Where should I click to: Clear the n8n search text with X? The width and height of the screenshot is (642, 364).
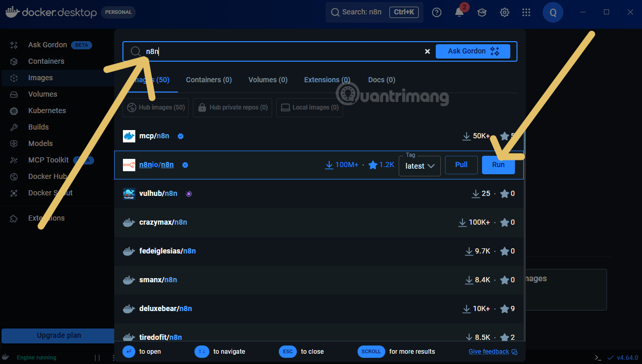(427, 51)
